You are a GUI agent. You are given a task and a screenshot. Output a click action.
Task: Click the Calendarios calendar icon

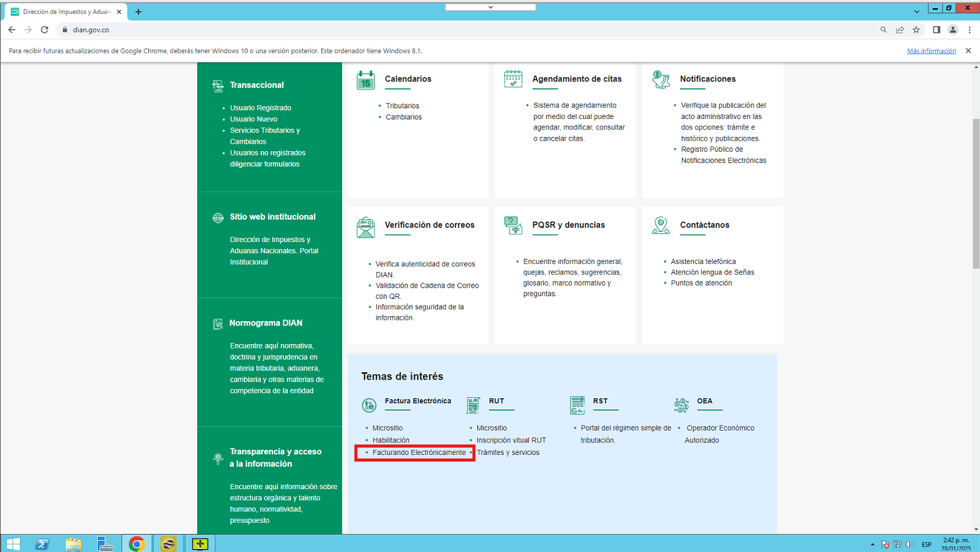[366, 80]
